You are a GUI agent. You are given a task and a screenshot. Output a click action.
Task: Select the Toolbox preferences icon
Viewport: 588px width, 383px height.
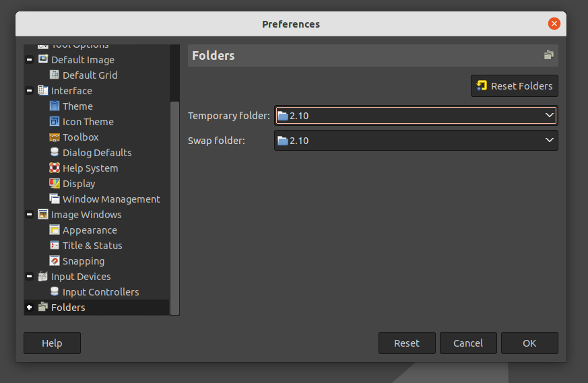pyautogui.click(x=55, y=137)
